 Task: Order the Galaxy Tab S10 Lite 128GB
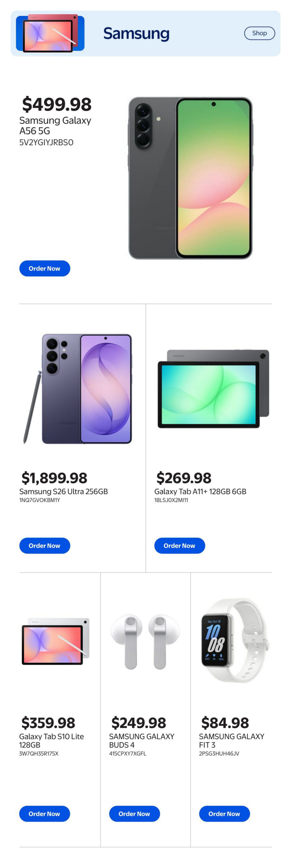(x=44, y=814)
